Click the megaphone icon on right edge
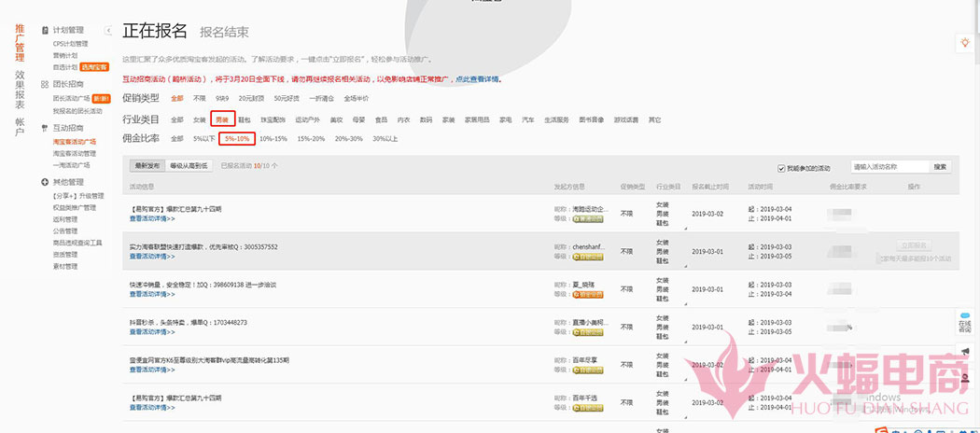The image size is (980, 433). (965, 352)
